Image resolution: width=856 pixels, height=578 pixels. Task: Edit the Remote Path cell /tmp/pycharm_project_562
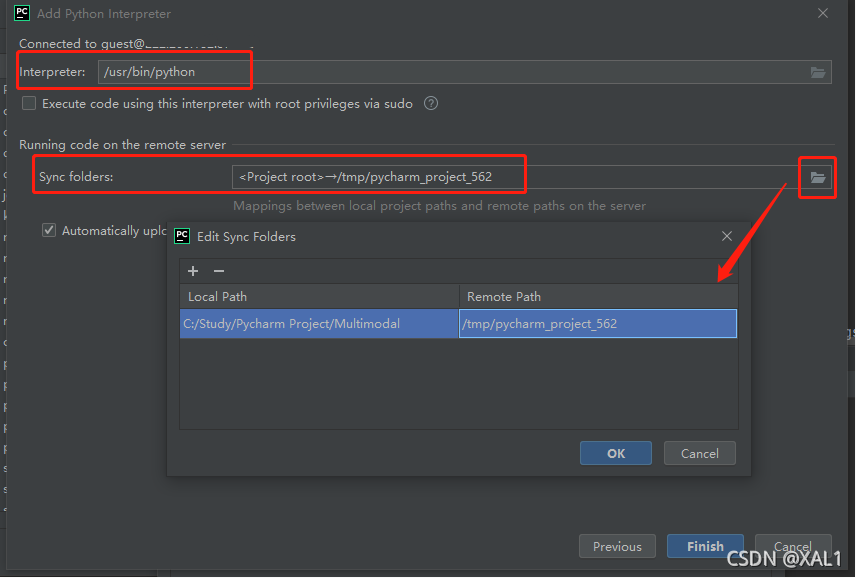tap(598, 324)
